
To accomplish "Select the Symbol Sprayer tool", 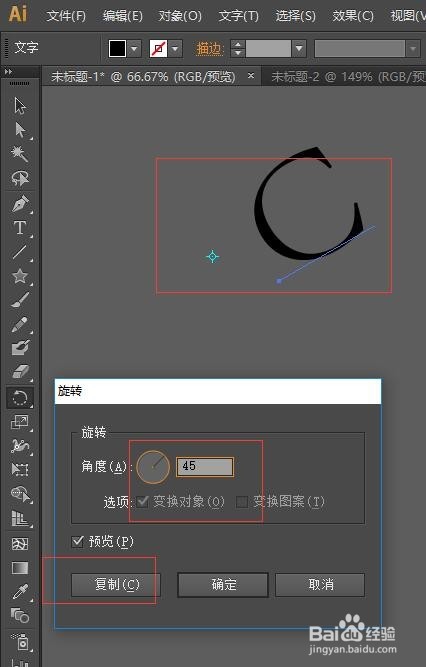I will pyautogui.click(x=20, y=641).
